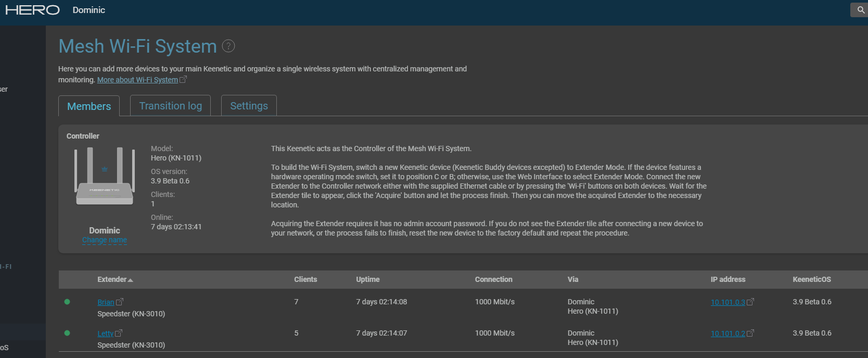Click the Uptime column header
This screenshot has width=868, height=358.
tap(368, 279)
